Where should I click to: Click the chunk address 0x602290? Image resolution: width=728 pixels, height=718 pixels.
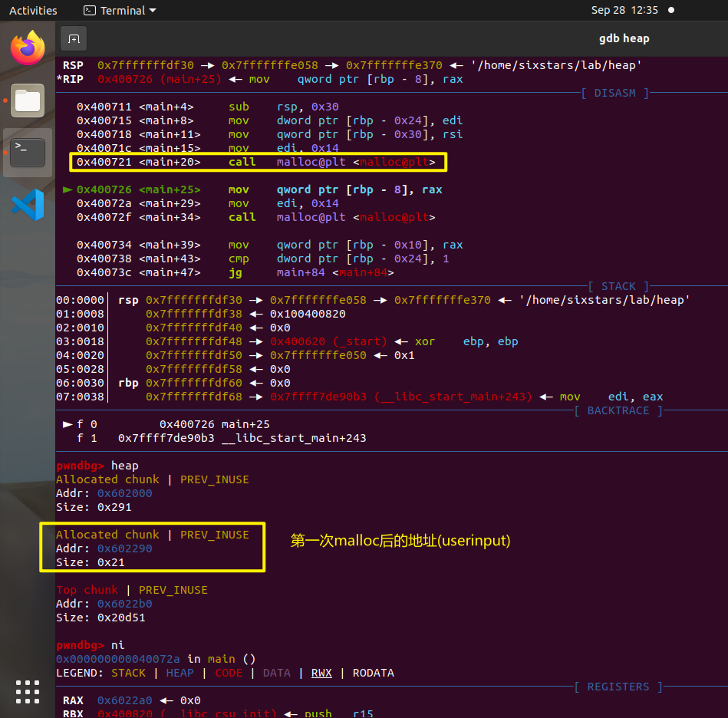click(125, 549)
